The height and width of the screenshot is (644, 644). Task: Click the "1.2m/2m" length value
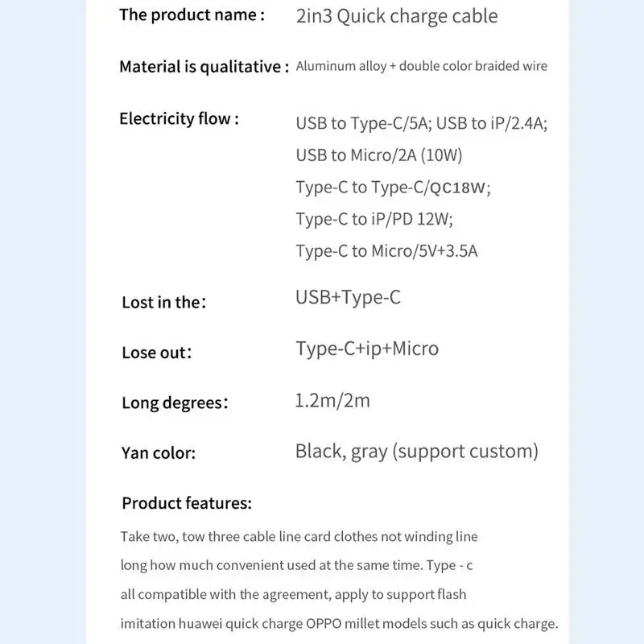tap(332, 400)
